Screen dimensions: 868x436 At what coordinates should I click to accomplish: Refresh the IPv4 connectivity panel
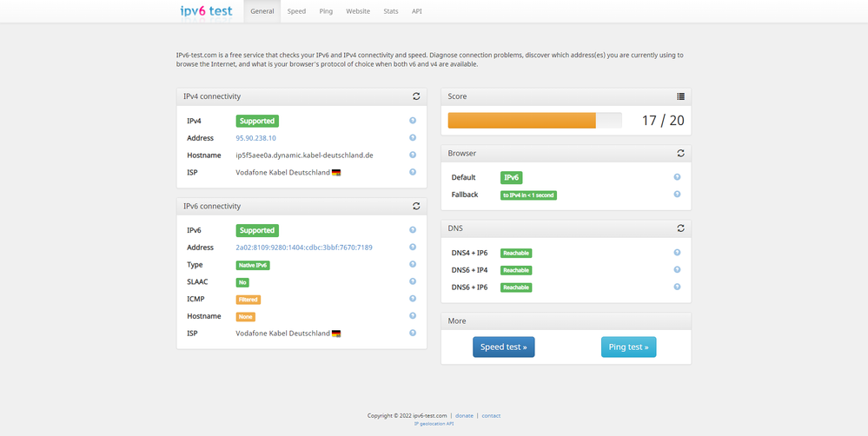coord(416,96)
